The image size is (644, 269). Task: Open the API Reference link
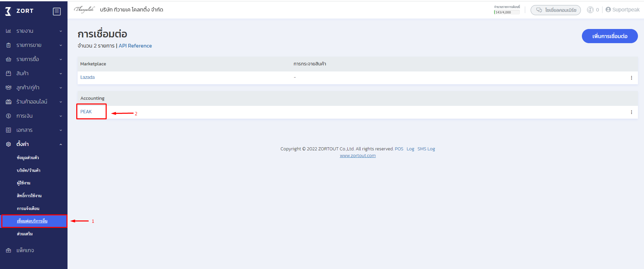(x=135, y=46)
